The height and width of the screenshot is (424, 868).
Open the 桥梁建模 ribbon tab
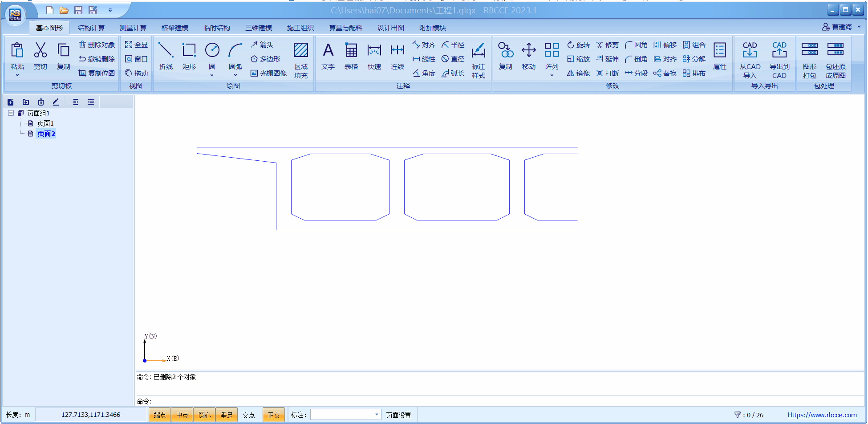pyautogui.click(x=174, y=28)
